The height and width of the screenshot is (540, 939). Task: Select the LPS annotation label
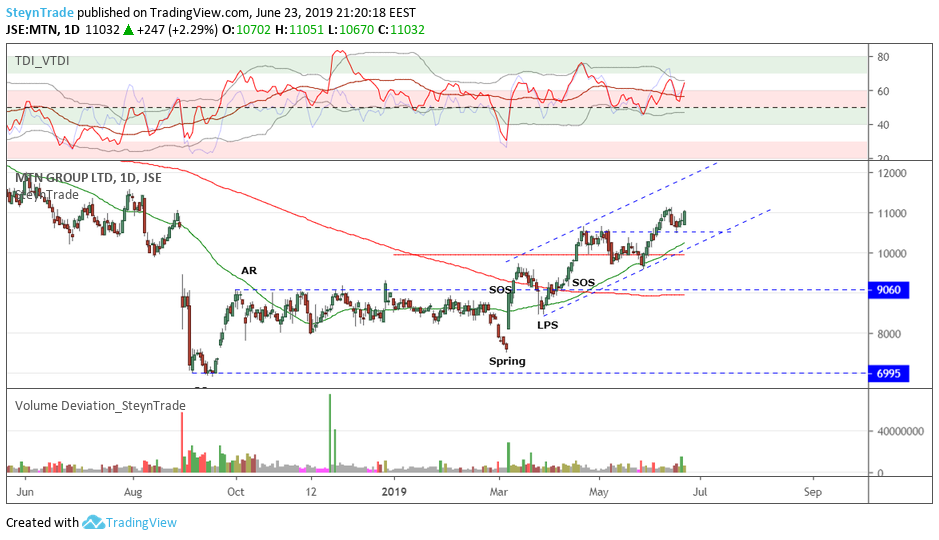(x=547, y=325)
